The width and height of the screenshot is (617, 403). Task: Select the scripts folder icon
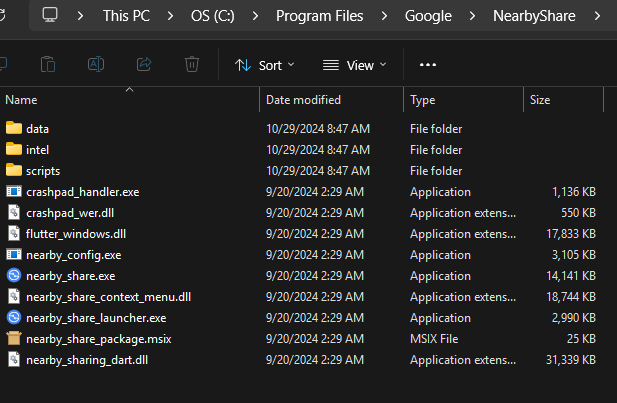click(x=14, y=170)
